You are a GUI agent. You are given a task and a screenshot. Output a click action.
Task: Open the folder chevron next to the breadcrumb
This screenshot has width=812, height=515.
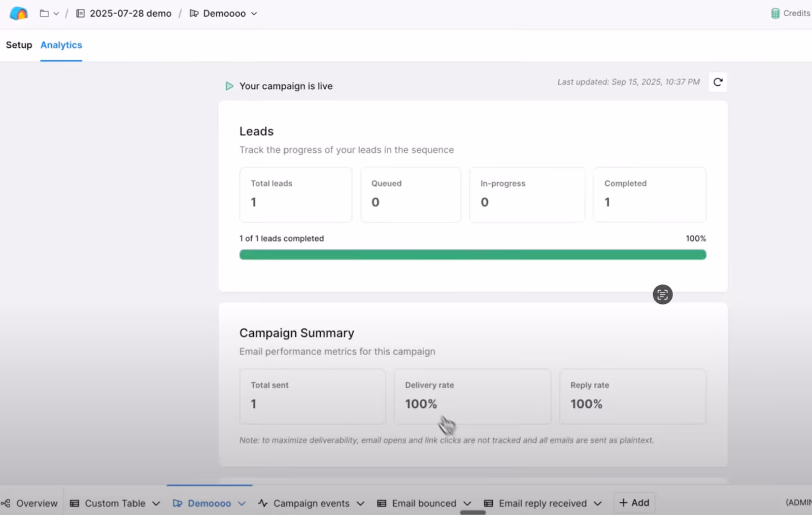click(x=56, y=13)
